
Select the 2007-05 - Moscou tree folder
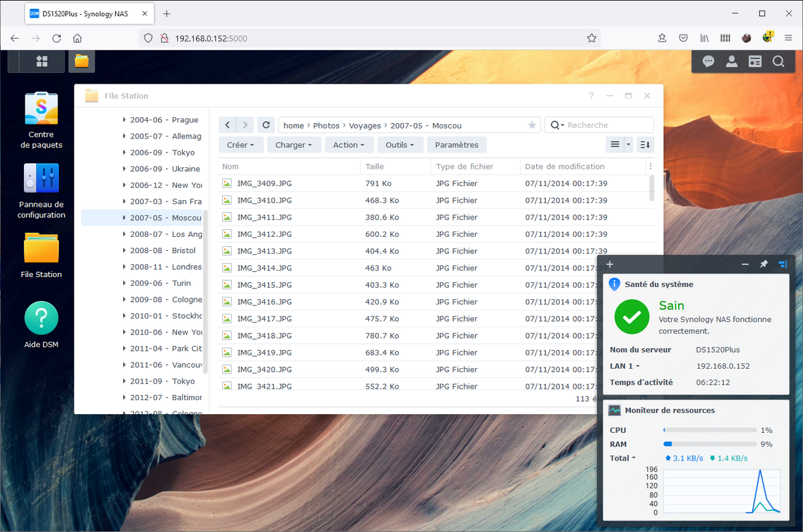point(142,217)
